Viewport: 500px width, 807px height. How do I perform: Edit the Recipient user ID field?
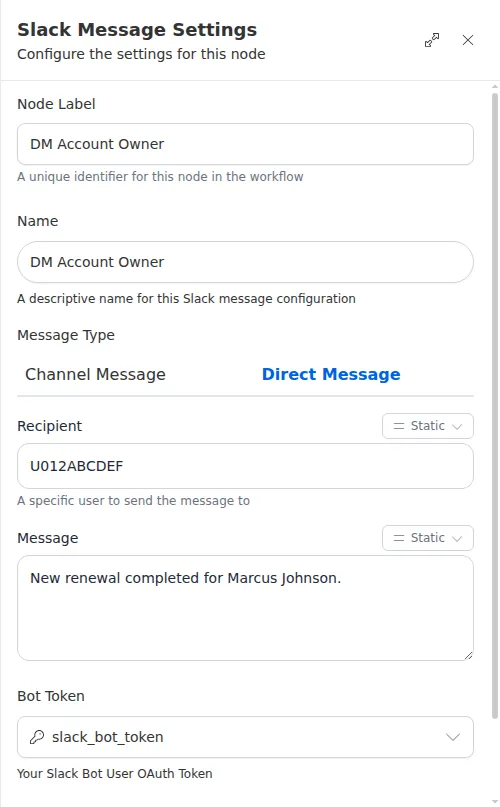pyautogui.click(x=245, y=466)
